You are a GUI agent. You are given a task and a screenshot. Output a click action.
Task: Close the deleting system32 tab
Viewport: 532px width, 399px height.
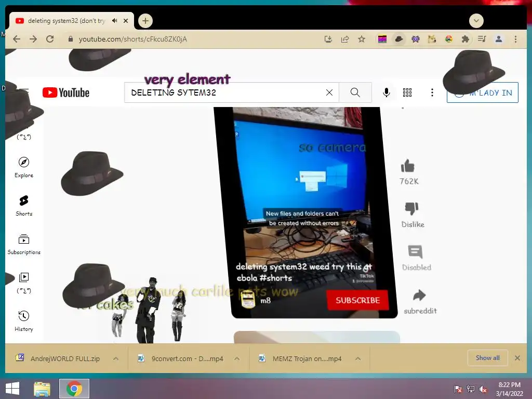click(x=126, y=21)
